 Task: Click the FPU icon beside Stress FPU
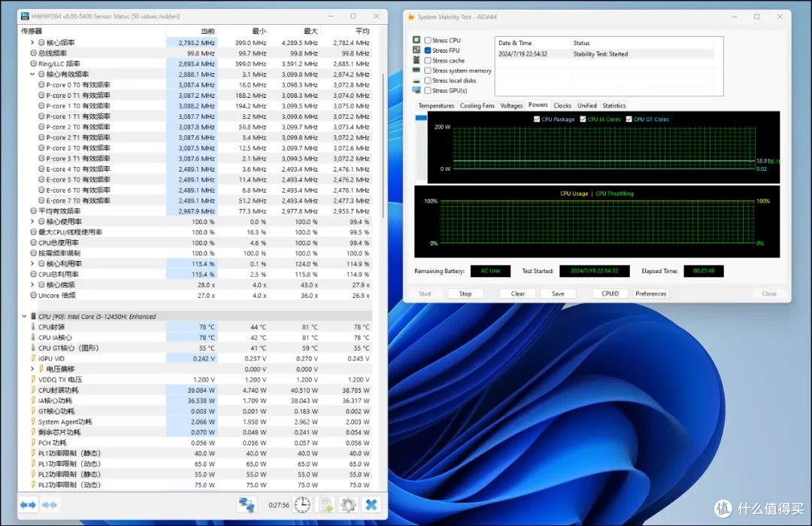[x=417, y=50]
